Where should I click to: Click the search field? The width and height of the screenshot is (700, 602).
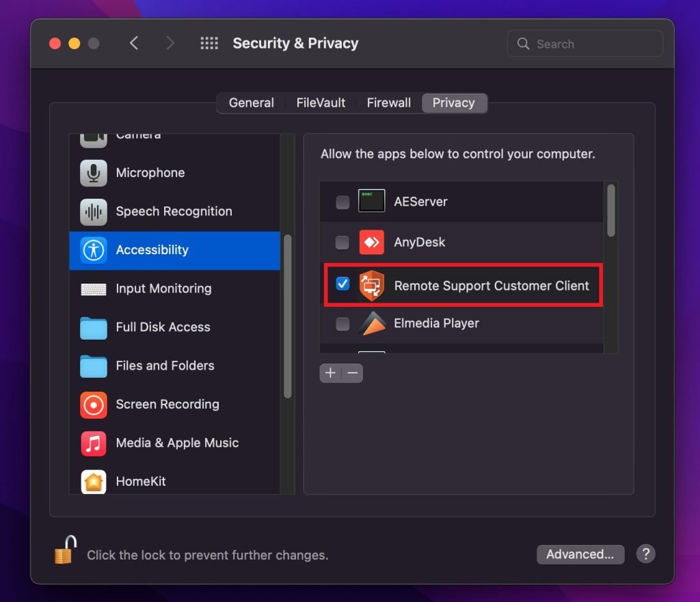[584, 43]
